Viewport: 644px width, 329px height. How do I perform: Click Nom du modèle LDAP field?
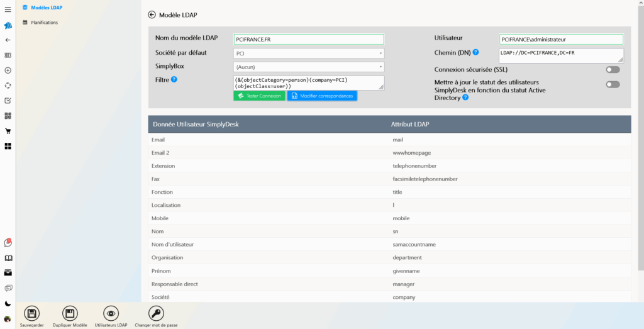[x=309, y=40]
